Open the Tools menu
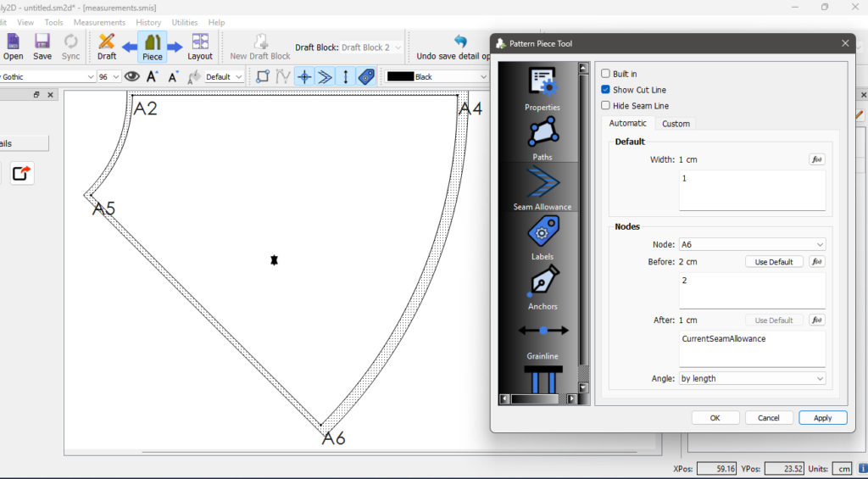Screen dimensions: 868x479 [53, 22]
